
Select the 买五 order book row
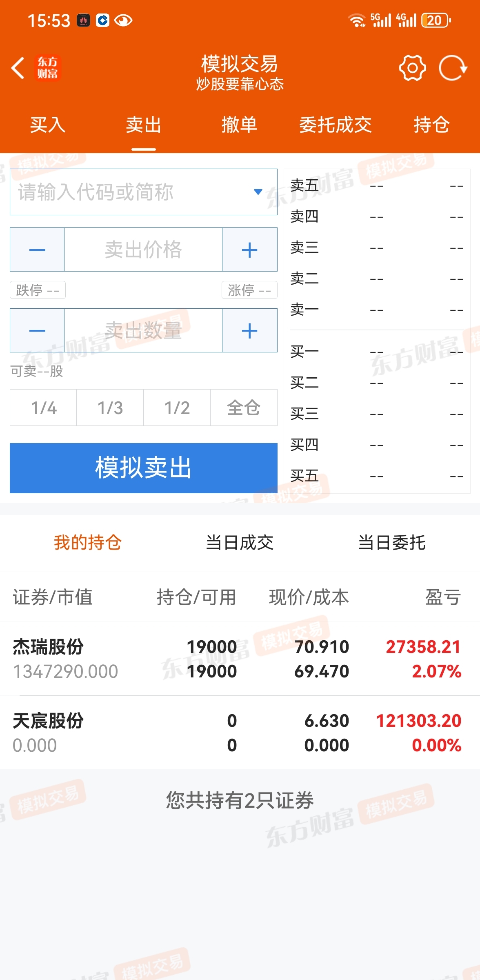click(377, 476)
